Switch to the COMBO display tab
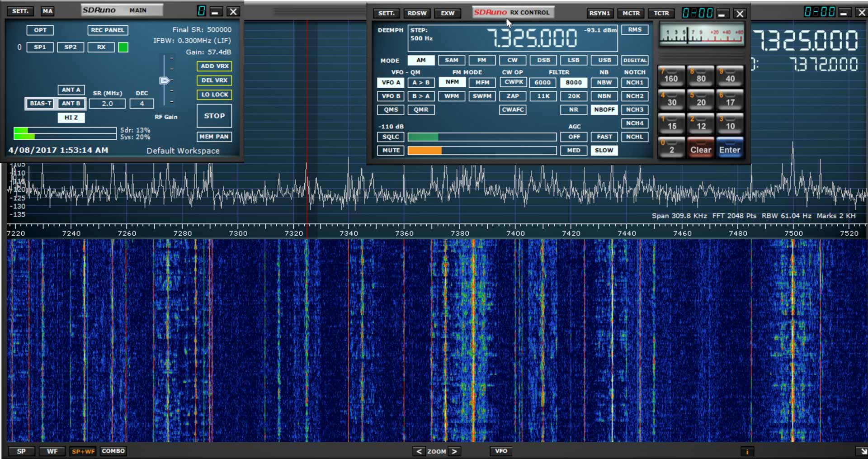This screenshot has width=868, height=459. [x=113, y=451]
